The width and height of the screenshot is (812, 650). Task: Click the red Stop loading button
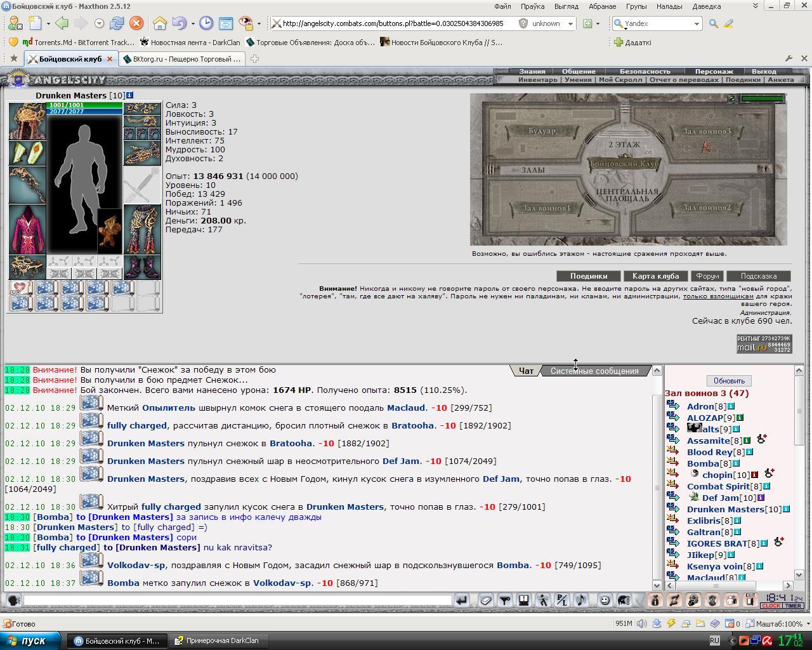(136, 23)
